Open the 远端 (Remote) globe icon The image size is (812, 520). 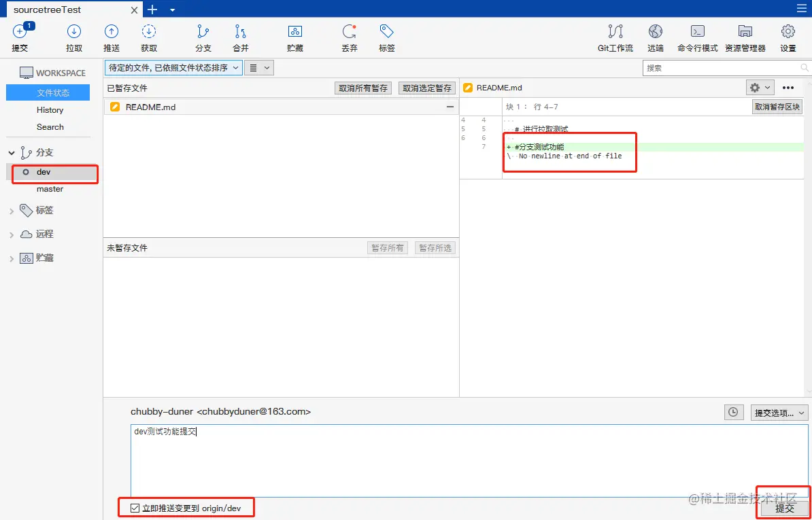(x=655, y=32)
